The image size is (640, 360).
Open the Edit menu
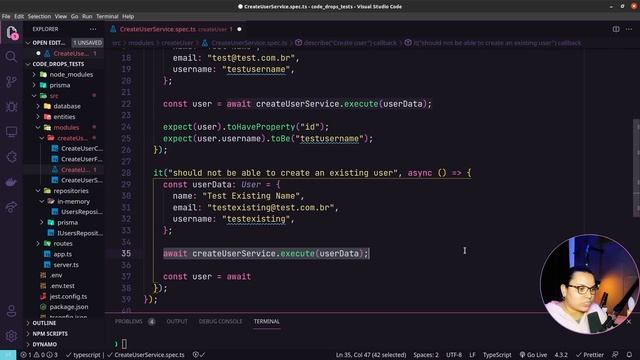tap(19, 16)
